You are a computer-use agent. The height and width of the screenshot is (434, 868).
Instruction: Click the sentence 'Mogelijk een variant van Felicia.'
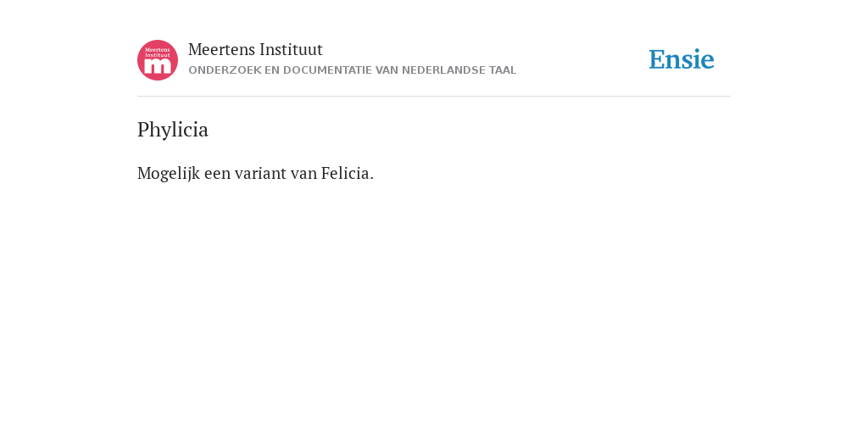[x=255, y=173]
